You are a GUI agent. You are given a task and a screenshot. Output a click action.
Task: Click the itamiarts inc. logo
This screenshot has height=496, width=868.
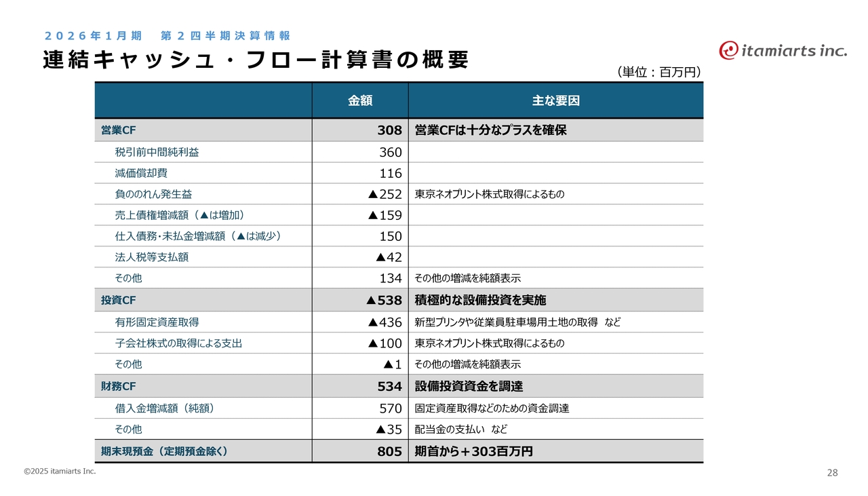pos(783,50)
